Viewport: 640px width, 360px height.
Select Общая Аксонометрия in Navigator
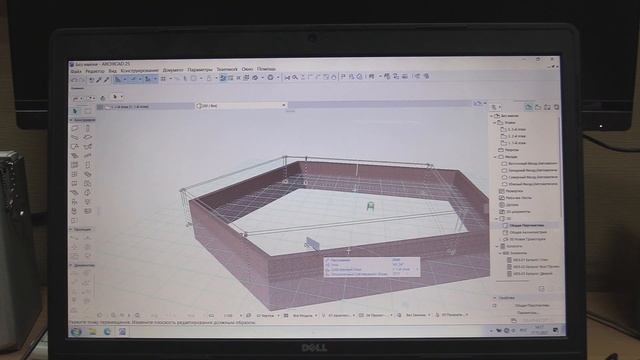pos(526,232)
